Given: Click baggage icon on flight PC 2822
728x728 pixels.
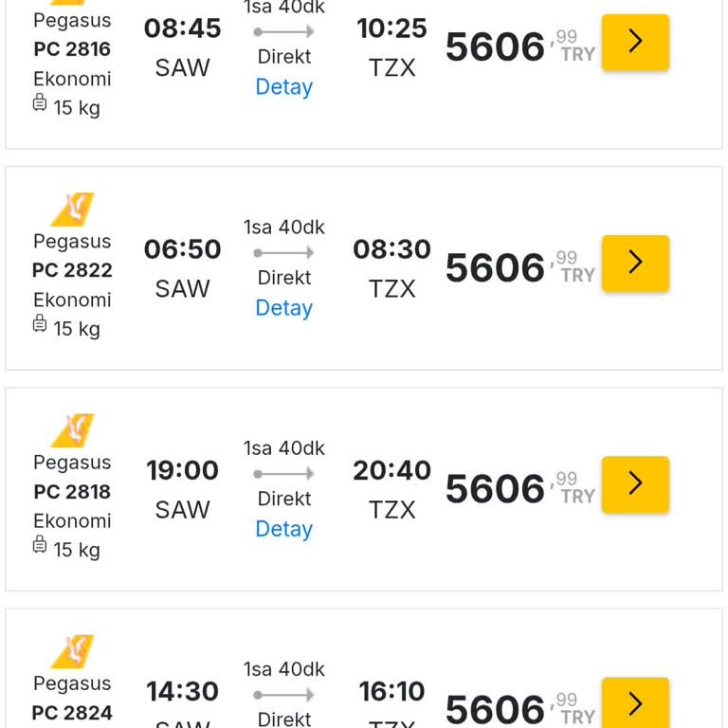Looking at the screenshot, I should point(40,324).
